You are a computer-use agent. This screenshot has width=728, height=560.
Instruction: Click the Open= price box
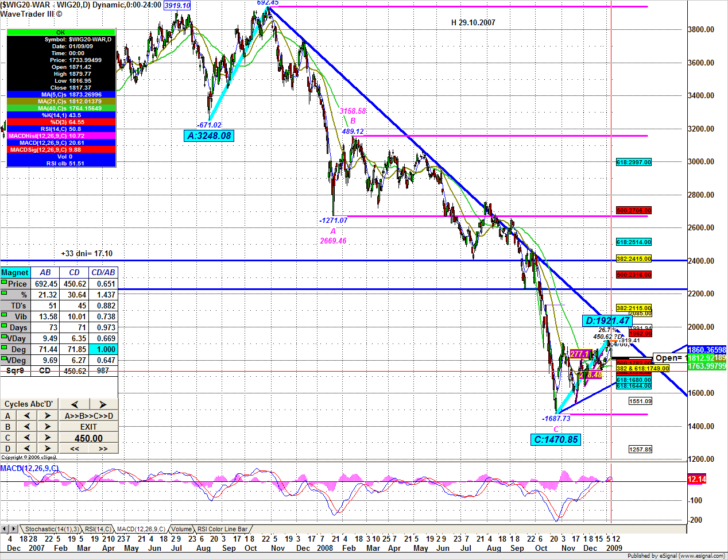click(669, 358)
